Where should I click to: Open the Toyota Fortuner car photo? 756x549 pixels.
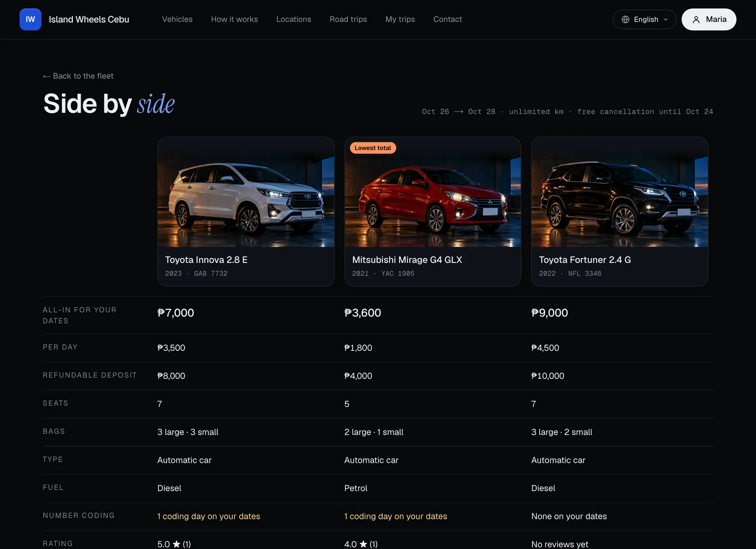pyautogui.click(x=619, y=192)
